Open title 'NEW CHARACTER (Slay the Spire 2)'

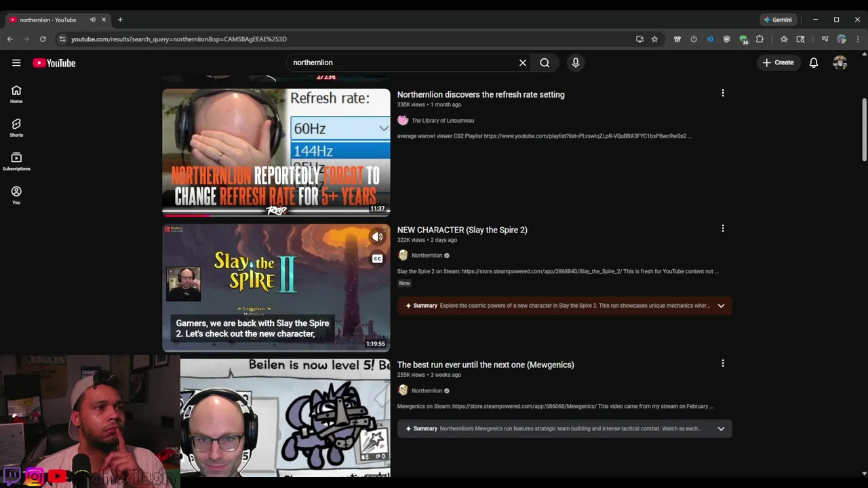tap(462, 230)
